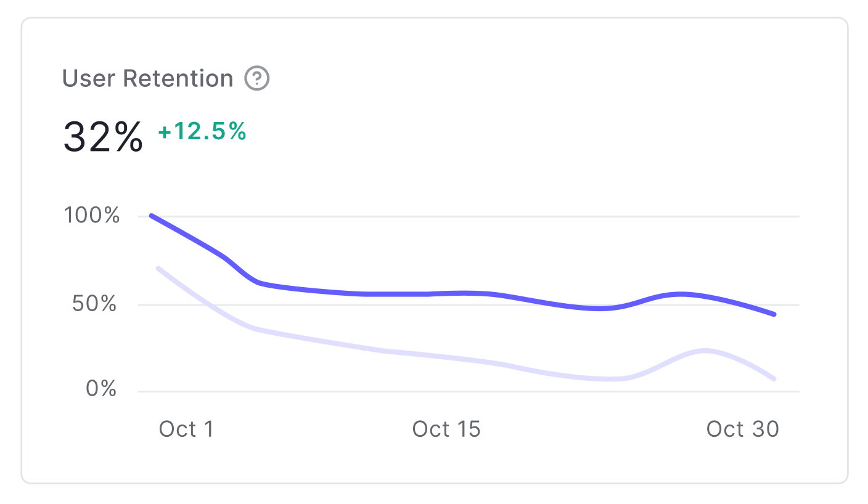Image resolution: width=868 pixels, height=504 pixels.
Task: Select the Oct 15 date label
Action: pyautogui.click(x=446, y=429)
